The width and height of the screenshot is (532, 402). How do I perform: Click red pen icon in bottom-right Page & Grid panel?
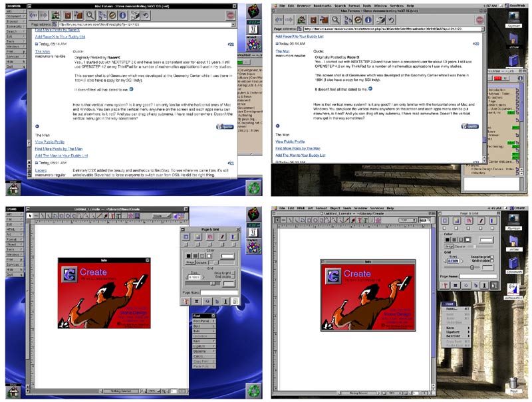481,221
